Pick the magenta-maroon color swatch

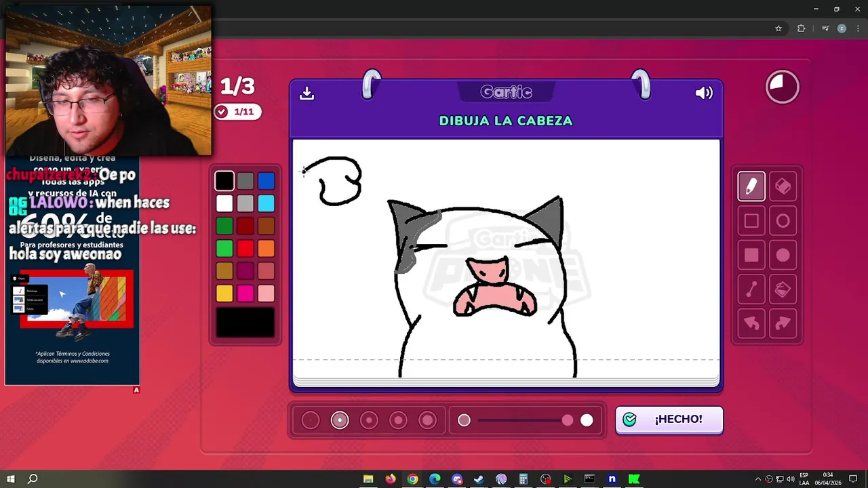(x=245, y=270)
